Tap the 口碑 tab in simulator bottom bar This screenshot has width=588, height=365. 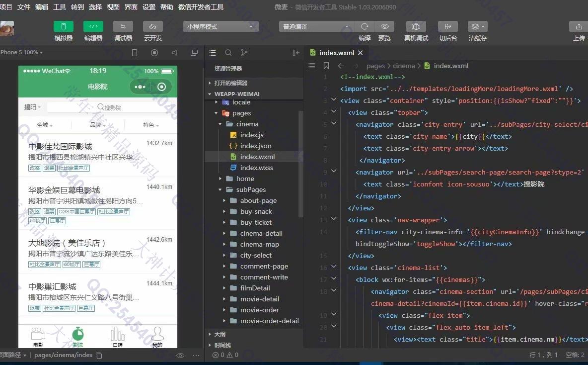tap(118, 337)
